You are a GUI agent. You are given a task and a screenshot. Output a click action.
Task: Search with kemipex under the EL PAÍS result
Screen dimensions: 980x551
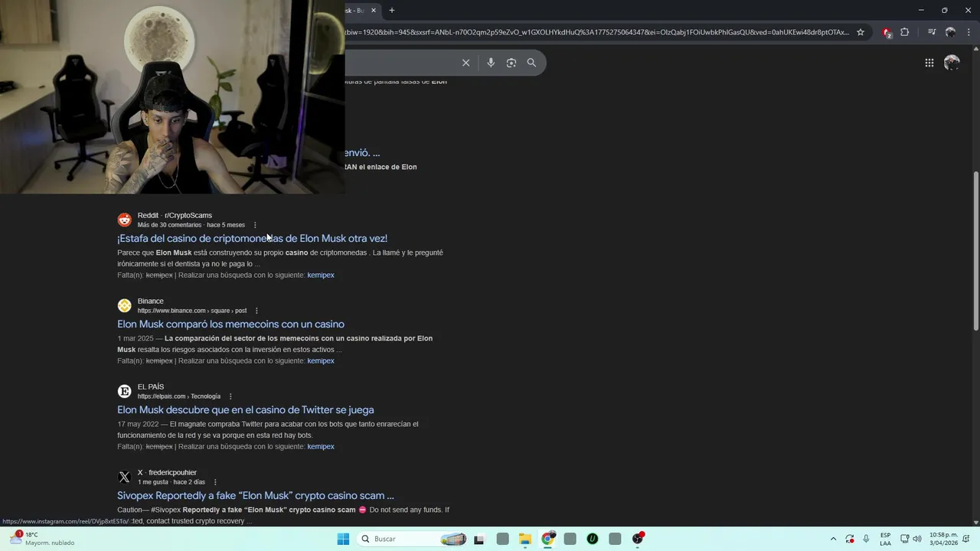point(321,446)
